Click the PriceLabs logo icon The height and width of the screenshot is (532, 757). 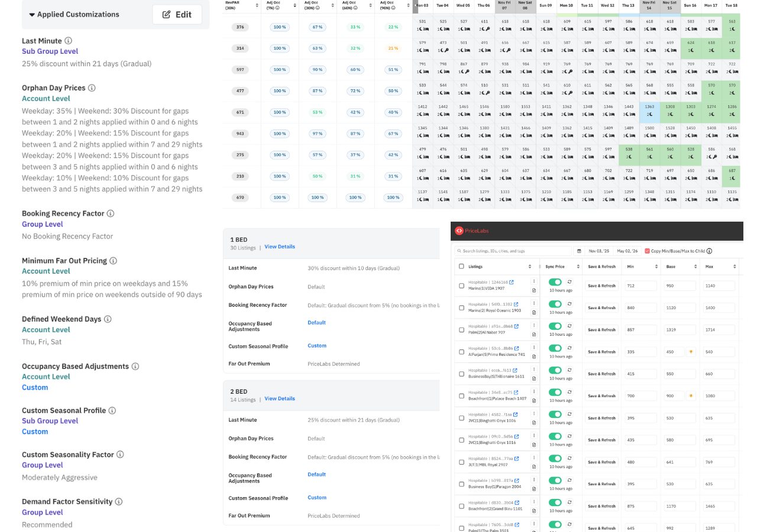click(459, 231)
